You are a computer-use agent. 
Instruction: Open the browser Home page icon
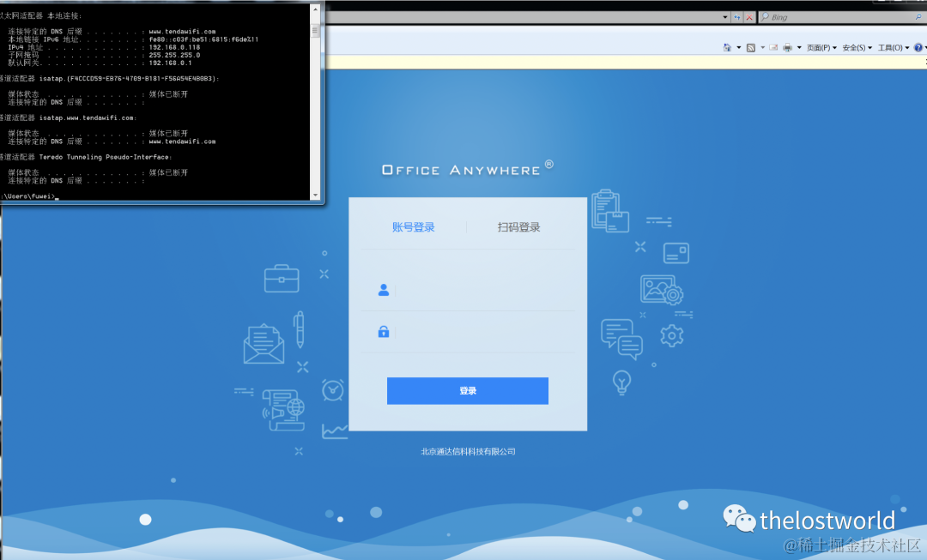[727, 48]
